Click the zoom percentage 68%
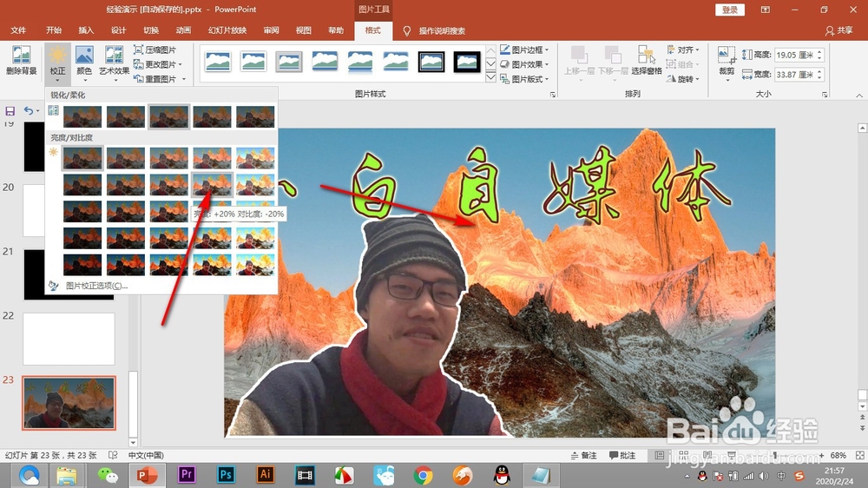Viewport: 868px width, 488px height. pyautogui.click(x=838, y=455)
